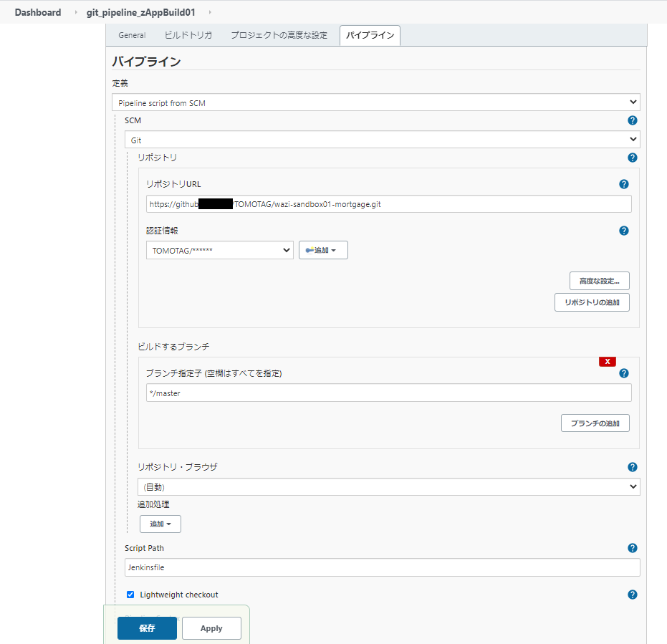The image size is (667, 644).
Task: Switch to the General tab
Action: click(x=132, y=35)
